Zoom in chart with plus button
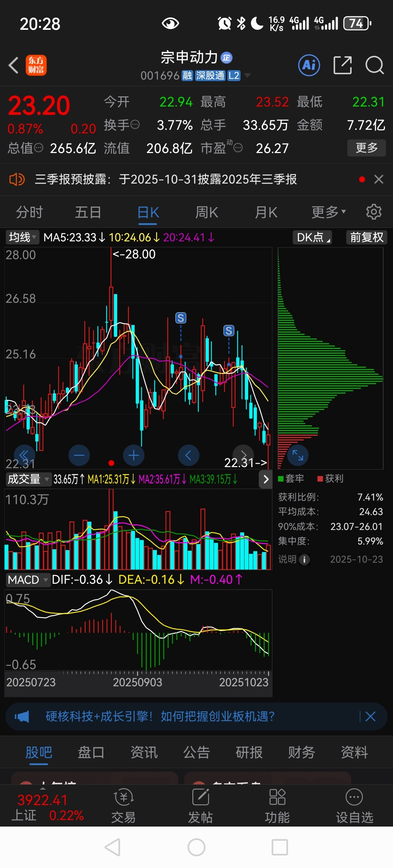 point(134,455)
